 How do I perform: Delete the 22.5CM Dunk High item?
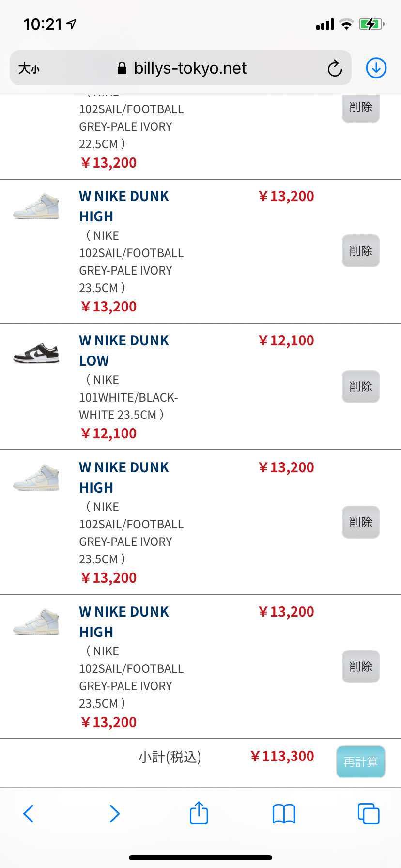(360, 108)
